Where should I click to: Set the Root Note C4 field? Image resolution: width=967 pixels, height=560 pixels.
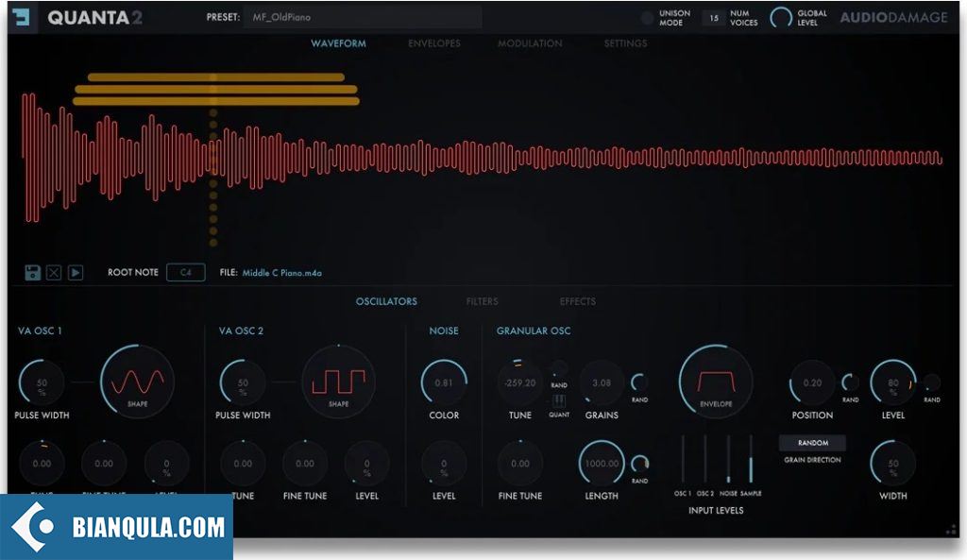coord(186,272)
